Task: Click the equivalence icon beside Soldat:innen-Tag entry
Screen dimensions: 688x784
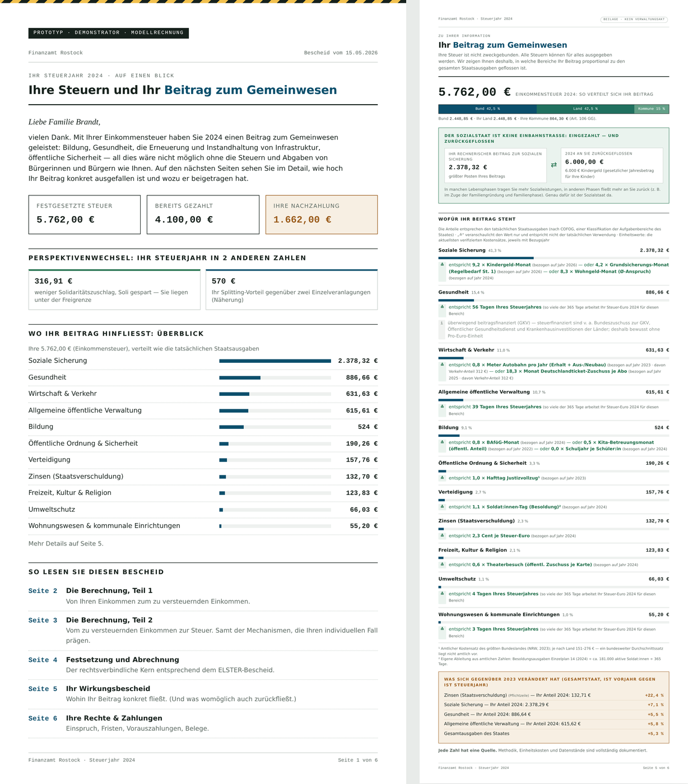Action: 442,507
